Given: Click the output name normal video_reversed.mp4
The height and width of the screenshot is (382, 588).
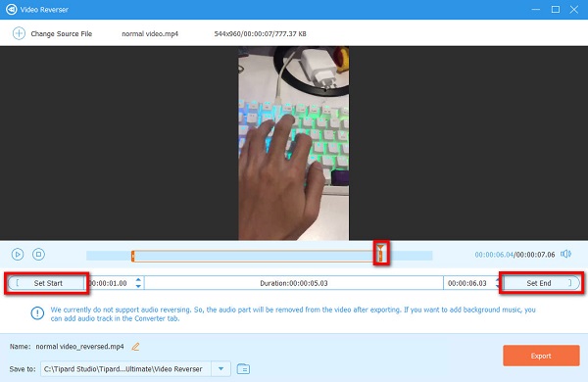Looking at the screenshot, I should click(x=79, y=347).
